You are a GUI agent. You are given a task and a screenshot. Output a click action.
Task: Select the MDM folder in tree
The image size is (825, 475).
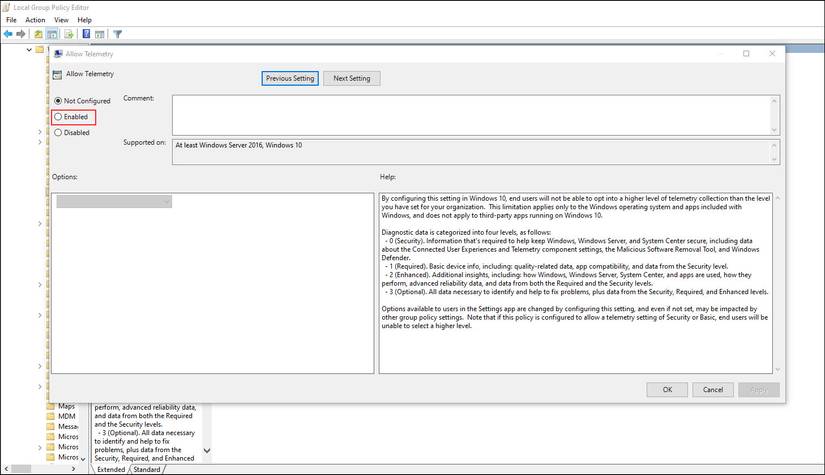pos(66,416)
